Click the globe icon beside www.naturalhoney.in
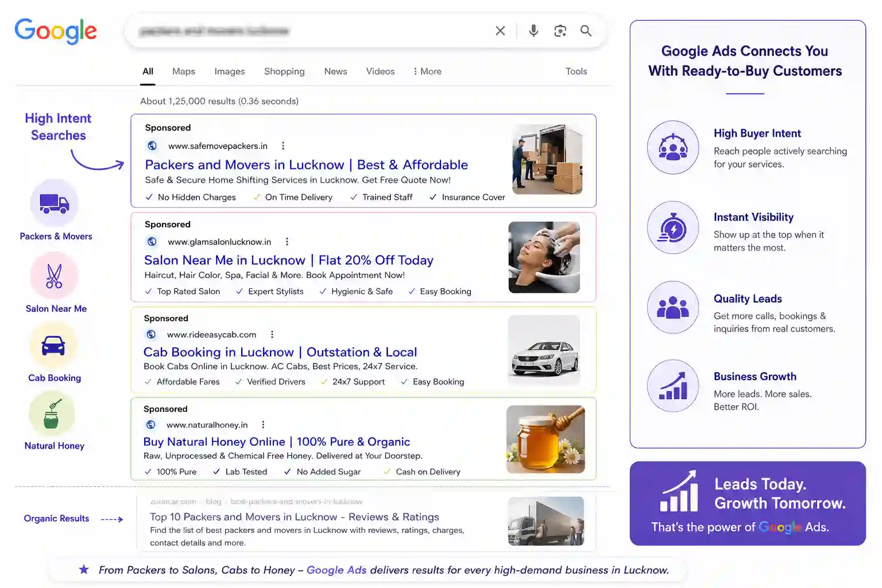 pyautogui.click(x=151, y=425)
